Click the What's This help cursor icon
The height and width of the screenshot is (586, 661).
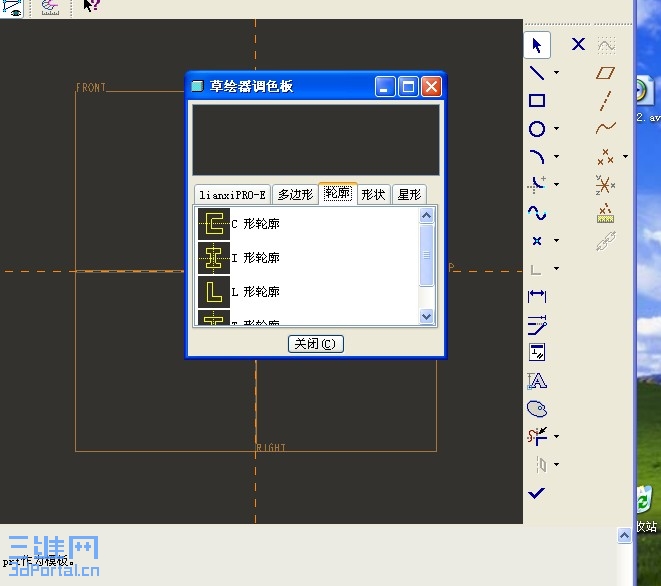click(91, 6)
